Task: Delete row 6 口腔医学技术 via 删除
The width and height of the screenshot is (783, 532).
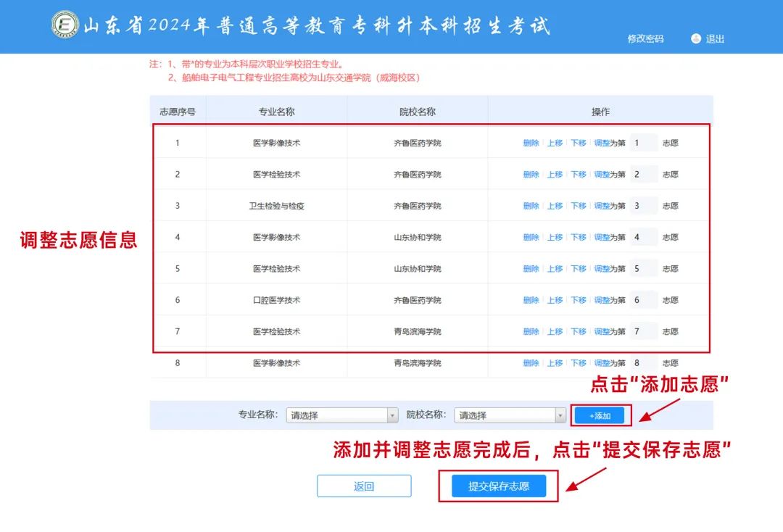Action: pos(531,301)
